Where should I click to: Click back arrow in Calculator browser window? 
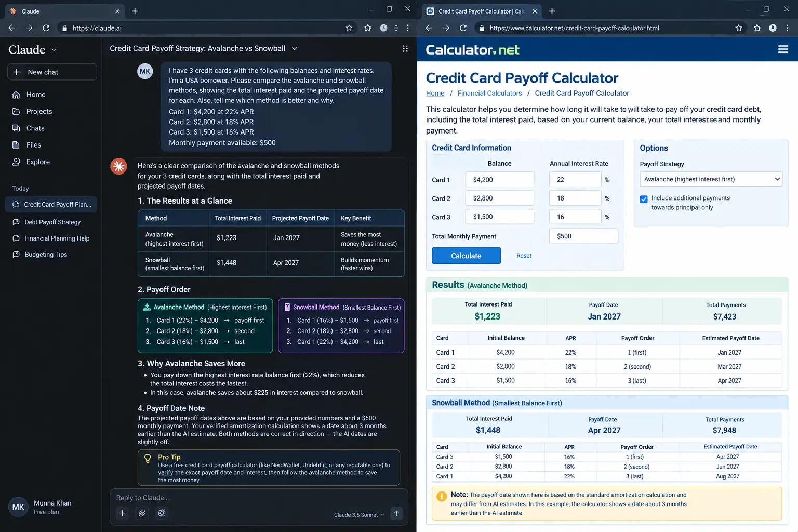(429, 28)
